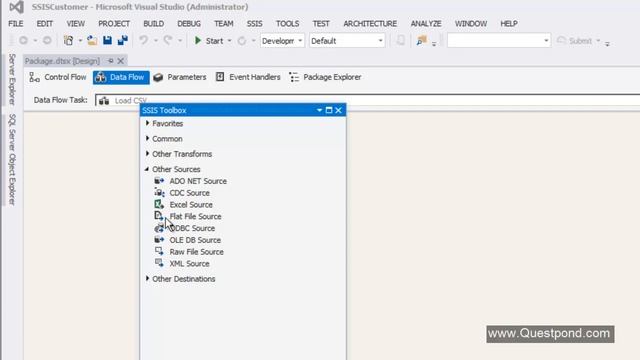The width and height of the screenshot is (640, 360).
Task: Click the ADO NET Source icon
Action: tap(159, 181)
